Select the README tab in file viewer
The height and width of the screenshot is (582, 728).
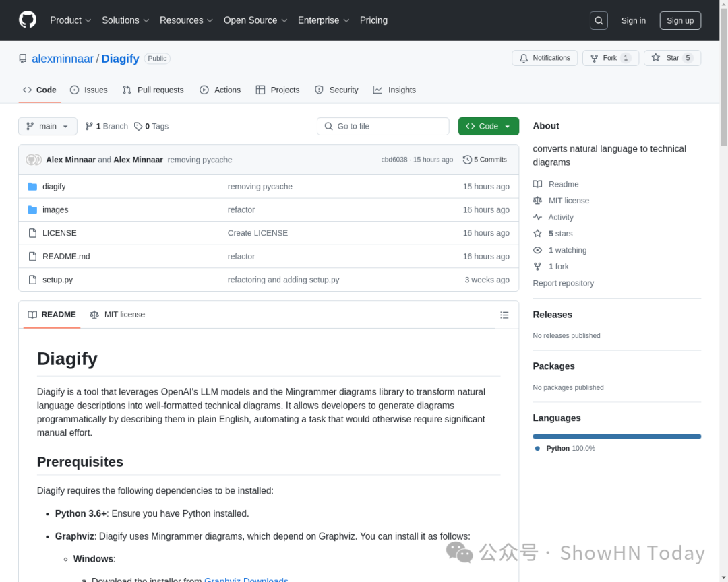(52, 315)
